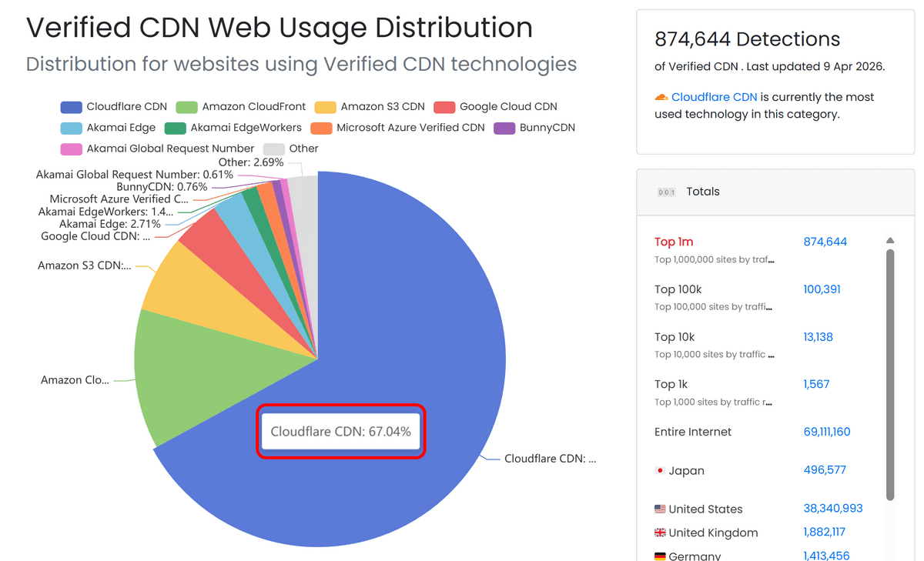Image resolution: width=924 pixels, height=561 pixels.
Task: Open the Cloudflare CDN technology link
Action: 714,97
